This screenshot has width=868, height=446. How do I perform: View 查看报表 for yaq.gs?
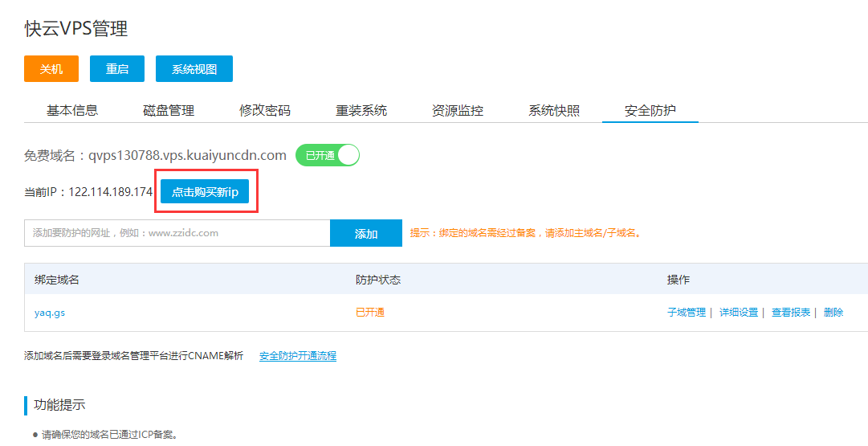pyautogui.click(x=791, y=313)
